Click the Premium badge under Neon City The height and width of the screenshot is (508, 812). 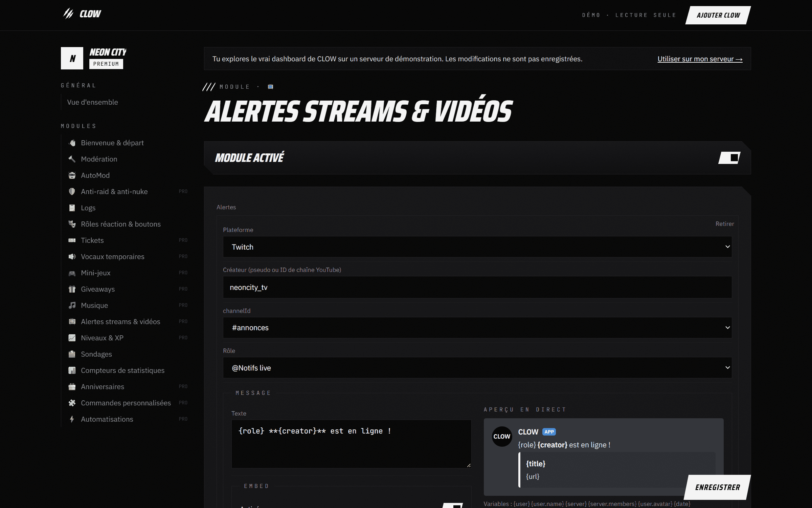tap(106, 64)
